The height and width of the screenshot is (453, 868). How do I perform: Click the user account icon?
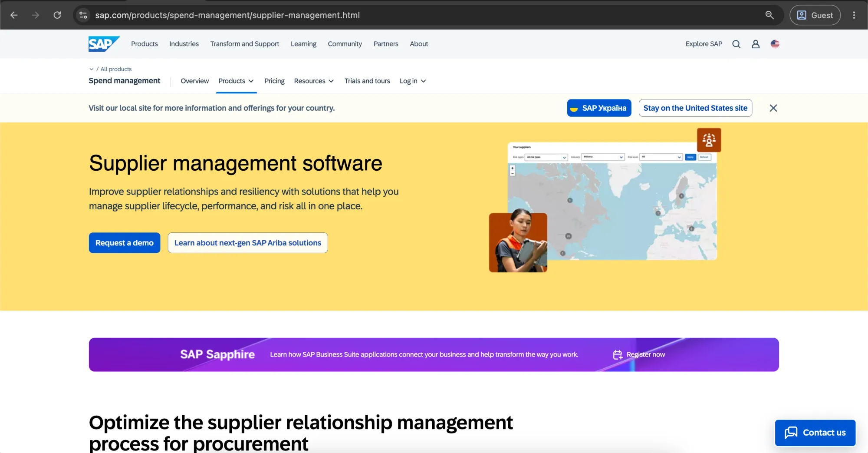pyautogui.click(x=756, y=44)
